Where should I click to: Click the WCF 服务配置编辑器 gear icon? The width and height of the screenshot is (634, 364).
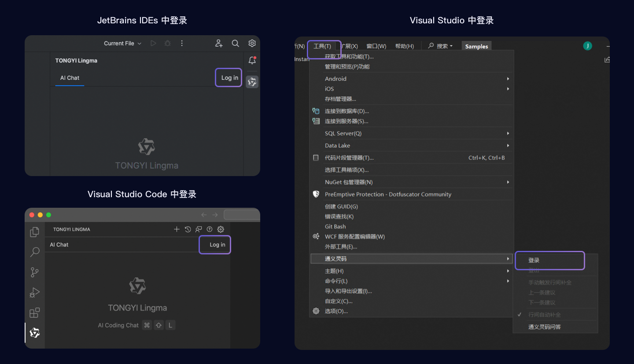pyautogui.click(x=316, y=236)
